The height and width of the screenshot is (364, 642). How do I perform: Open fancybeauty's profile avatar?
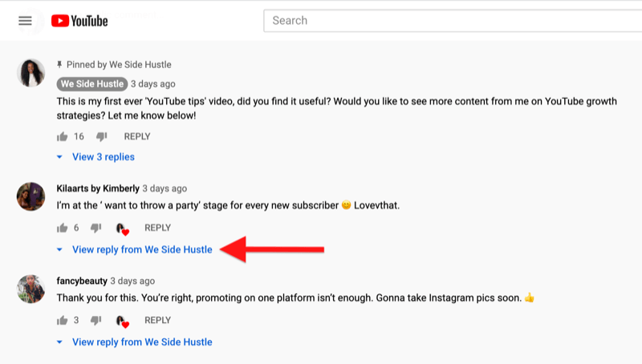click(x=30, y=289)
